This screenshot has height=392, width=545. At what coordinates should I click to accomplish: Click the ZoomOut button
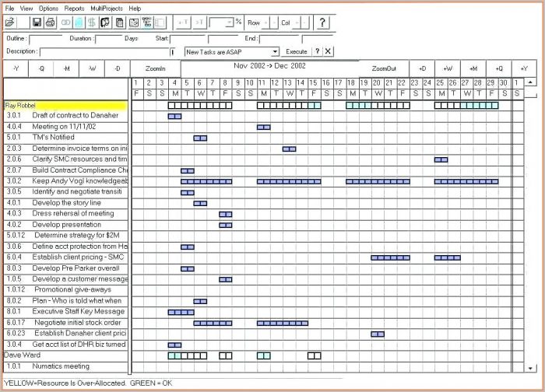coord(384,68)
